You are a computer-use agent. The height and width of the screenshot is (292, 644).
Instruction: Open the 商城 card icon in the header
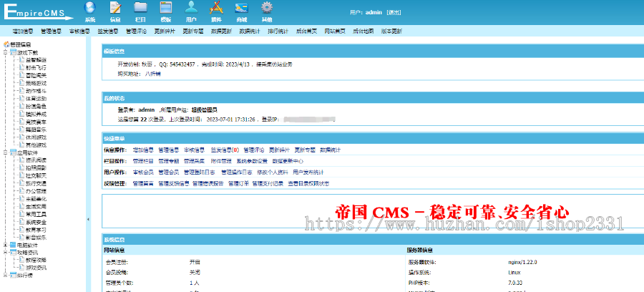242,7
